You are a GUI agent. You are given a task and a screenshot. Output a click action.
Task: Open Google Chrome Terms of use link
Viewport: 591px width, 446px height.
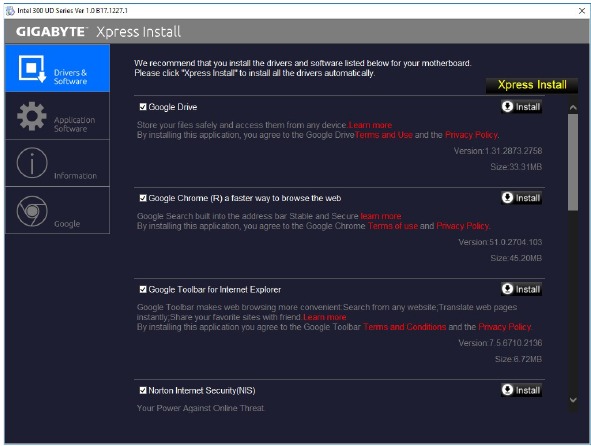pos(393,226)
